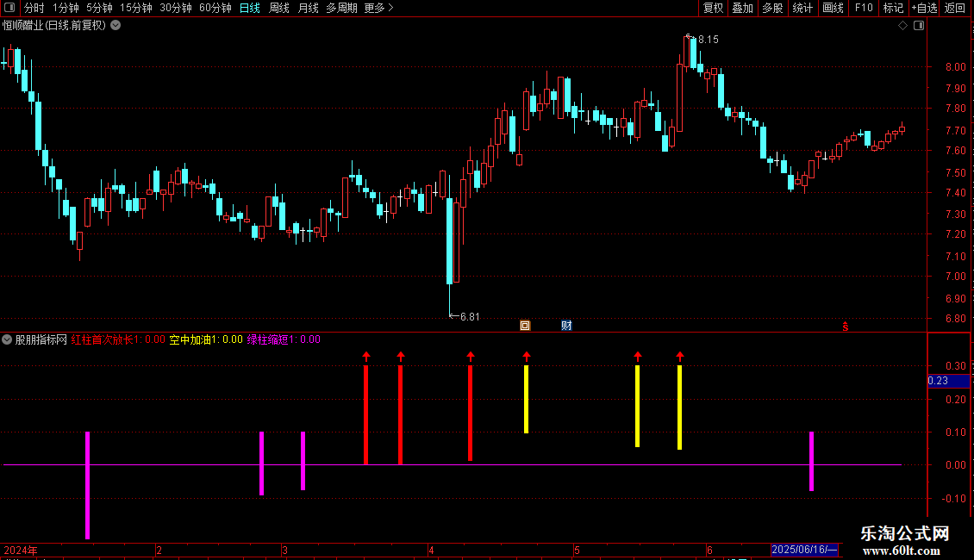The width and height of the screenshot is (974, 560).
Task: Open F10 company information
Action: [x=864, y=8]
